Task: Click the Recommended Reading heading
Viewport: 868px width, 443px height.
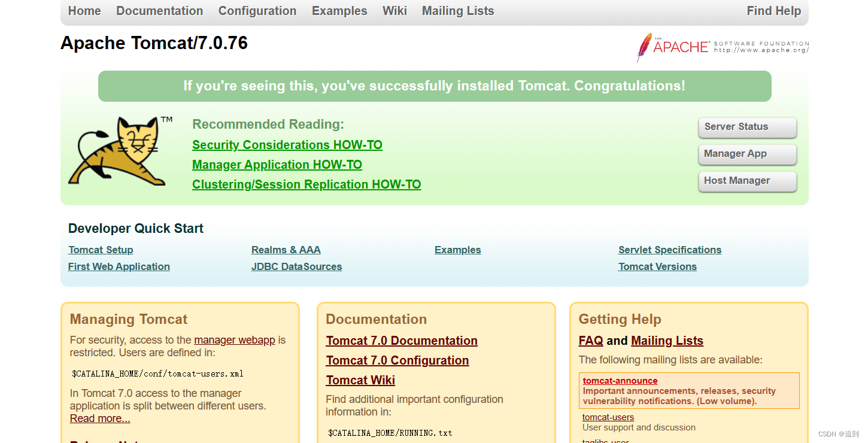Action: pos(268,125)
